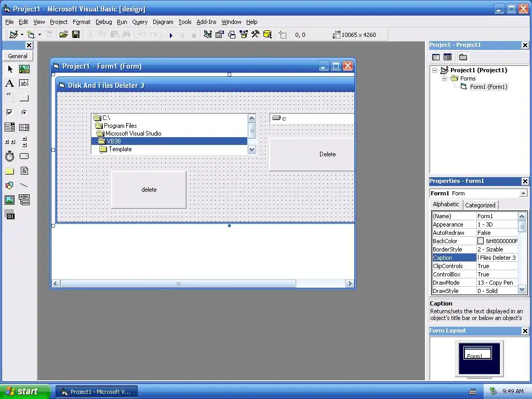Select the PictureBox control tool
Viewport: 532px width, 399px height.
click(x=24, y=69)
